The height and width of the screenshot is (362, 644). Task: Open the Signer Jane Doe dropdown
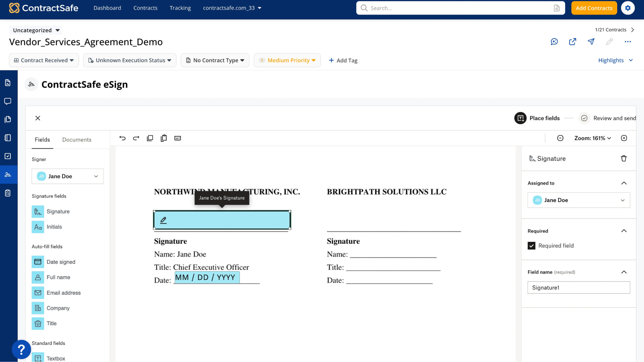click(67, 176)
